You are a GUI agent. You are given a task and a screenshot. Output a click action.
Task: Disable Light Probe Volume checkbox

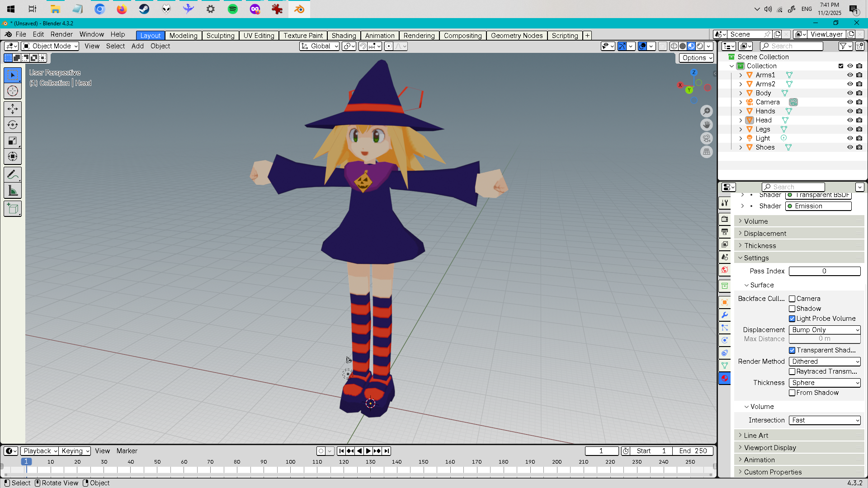tap(792, 319)
